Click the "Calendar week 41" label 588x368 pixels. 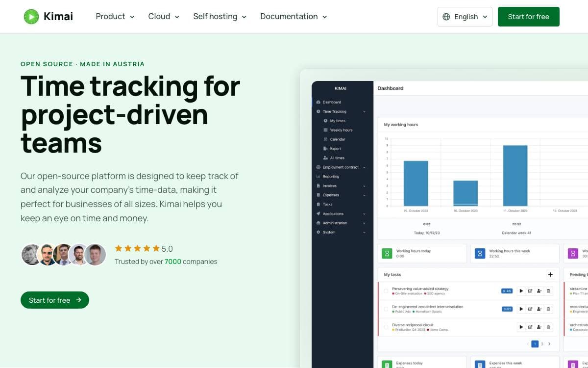pyautogui.click(x=516, y=233)
